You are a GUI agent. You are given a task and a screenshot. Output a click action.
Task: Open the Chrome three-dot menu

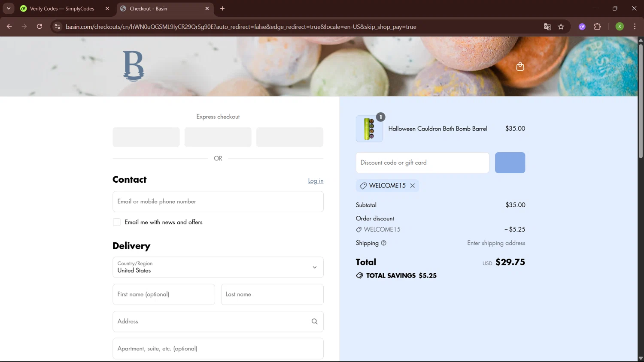[x=635, y=27]
